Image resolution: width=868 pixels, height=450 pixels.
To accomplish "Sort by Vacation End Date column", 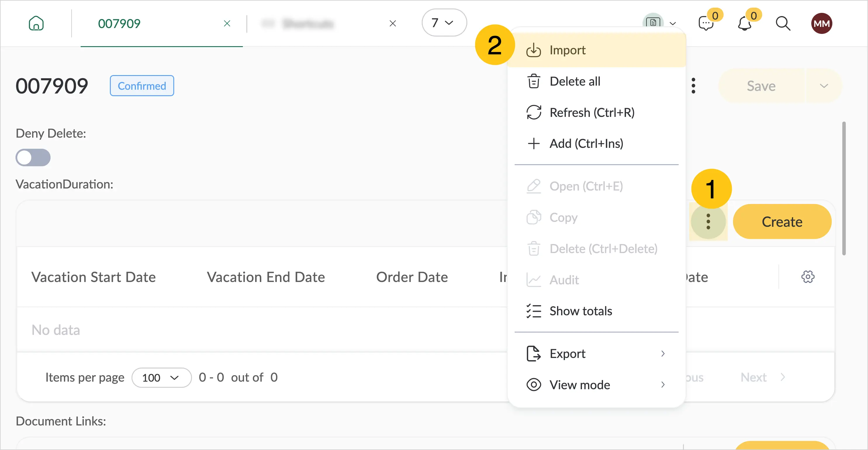I will click(x=266, y=277).
